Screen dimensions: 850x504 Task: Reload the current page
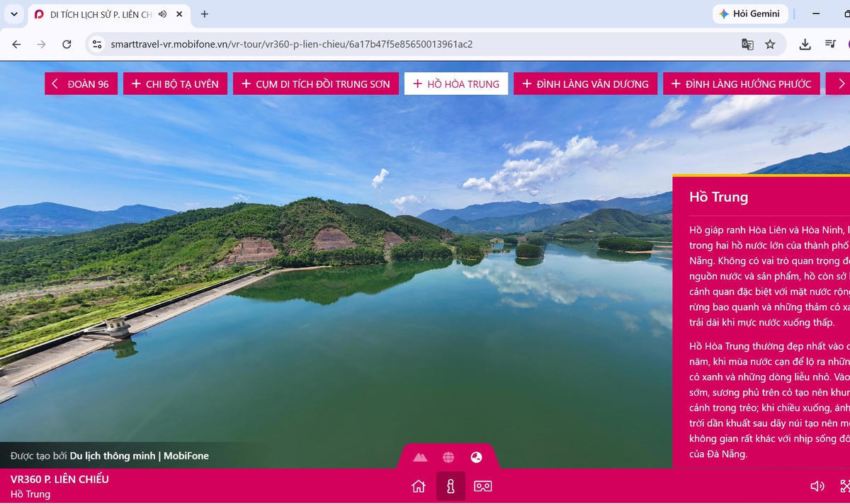tap(67, 44)
